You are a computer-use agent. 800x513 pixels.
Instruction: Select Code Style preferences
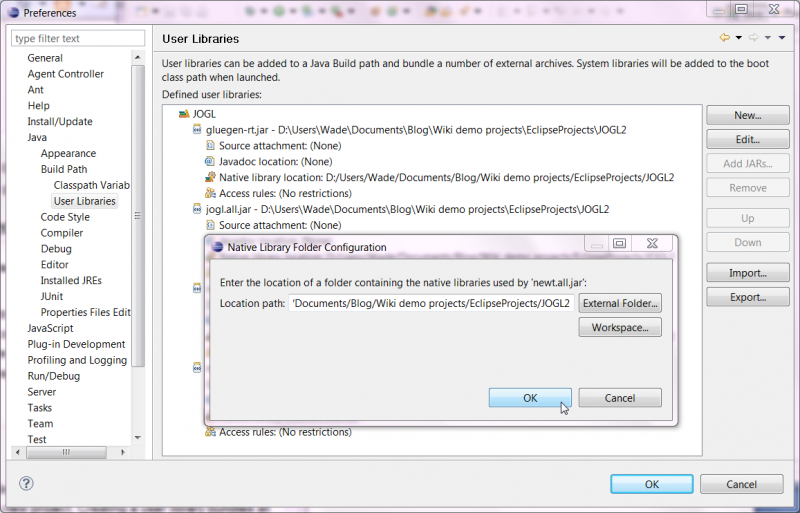click(x=65, y=216)
